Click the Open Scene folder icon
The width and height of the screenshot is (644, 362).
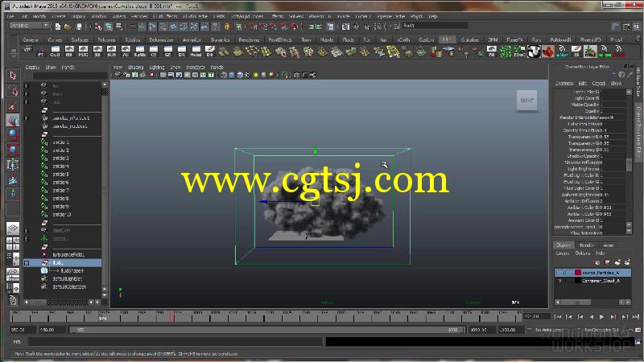click(68, 27)
